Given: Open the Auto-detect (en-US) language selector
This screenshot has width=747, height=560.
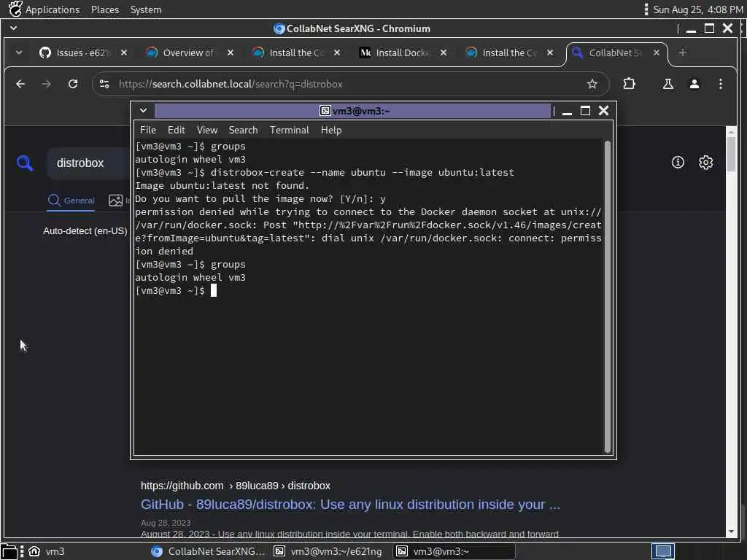Looking at the screenshot, I should tap(85, 231).
